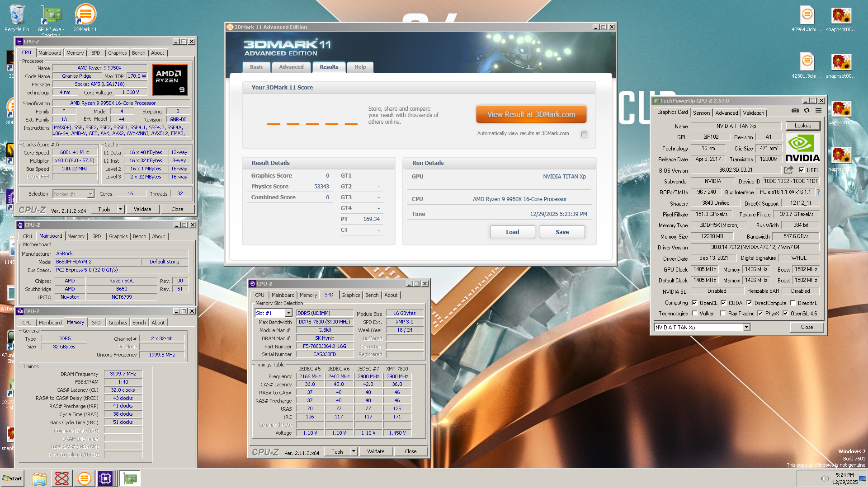Viewport: 868px width, 488px height.
Task: Open the 3DMark 11 desktop shortcut
Action: [x=85, y=18]
